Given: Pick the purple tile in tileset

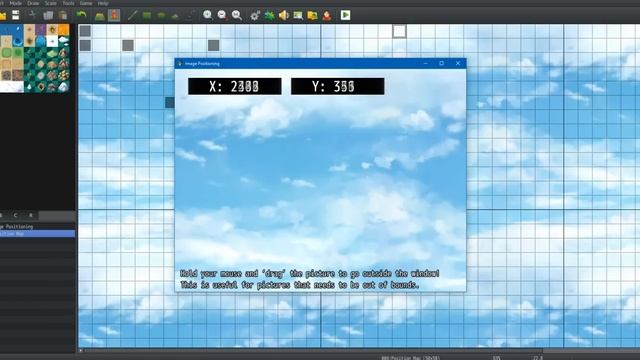Looking at the screenshot, I should click(40, 29).
